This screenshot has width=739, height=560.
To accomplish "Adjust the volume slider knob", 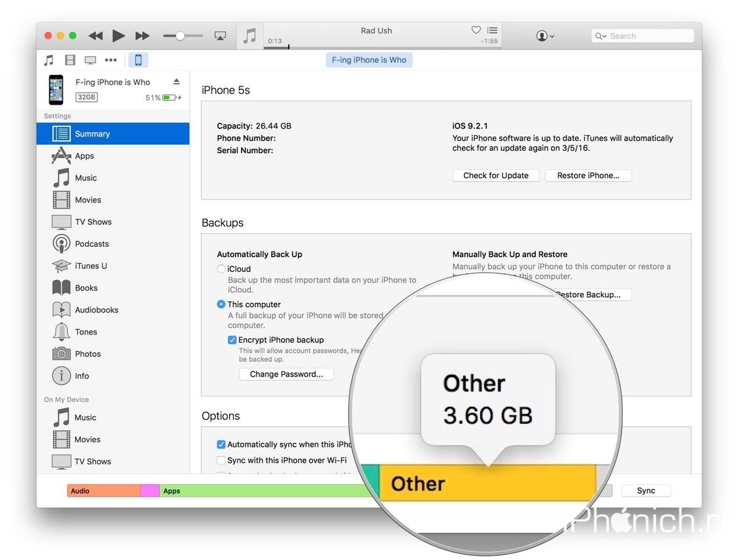I will coord(180,36).
